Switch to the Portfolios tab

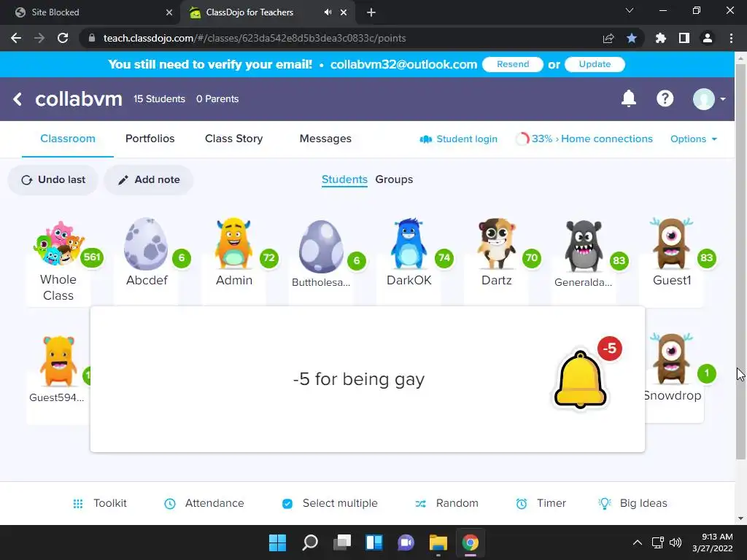click(150, 139)
